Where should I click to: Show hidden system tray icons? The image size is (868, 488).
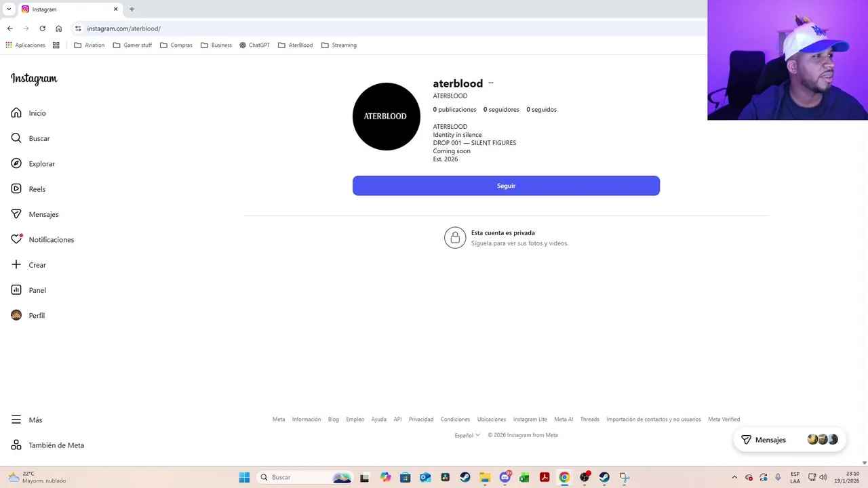tap(734, 477)
